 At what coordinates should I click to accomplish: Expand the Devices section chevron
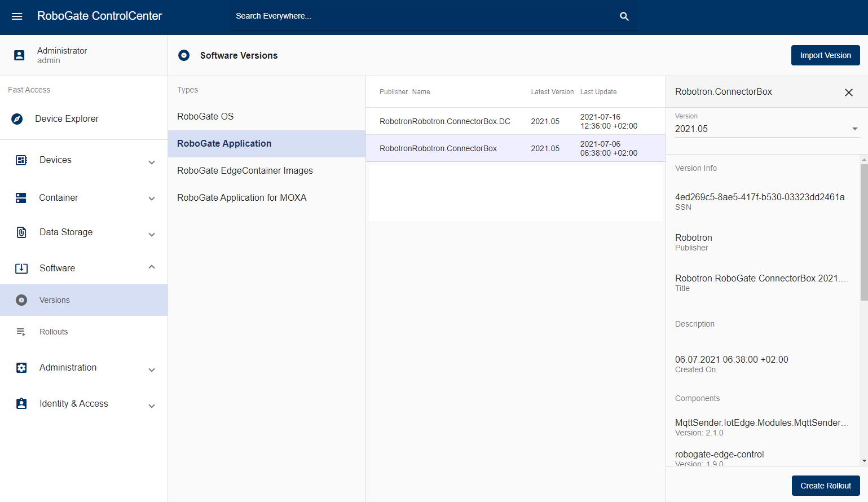pos(152,162)
